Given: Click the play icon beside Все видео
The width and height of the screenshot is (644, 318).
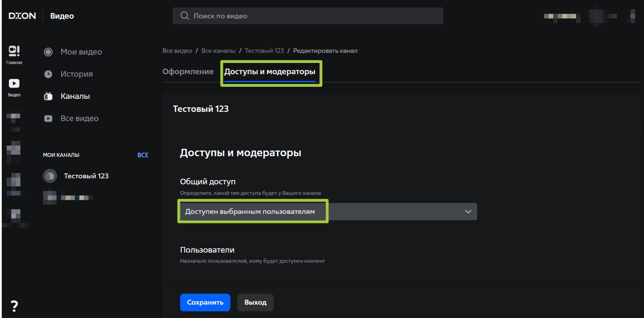Looking at the screenshot, I should [x=48, y=119].
